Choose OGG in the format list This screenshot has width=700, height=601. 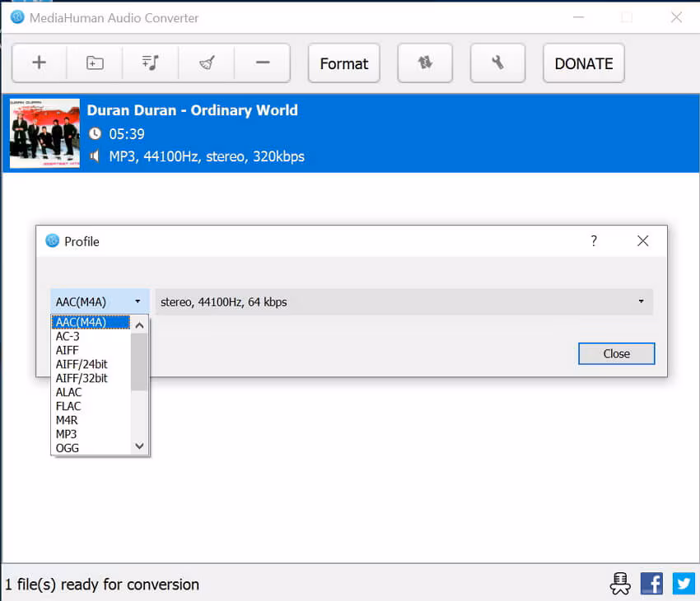[x=91, y=448]
